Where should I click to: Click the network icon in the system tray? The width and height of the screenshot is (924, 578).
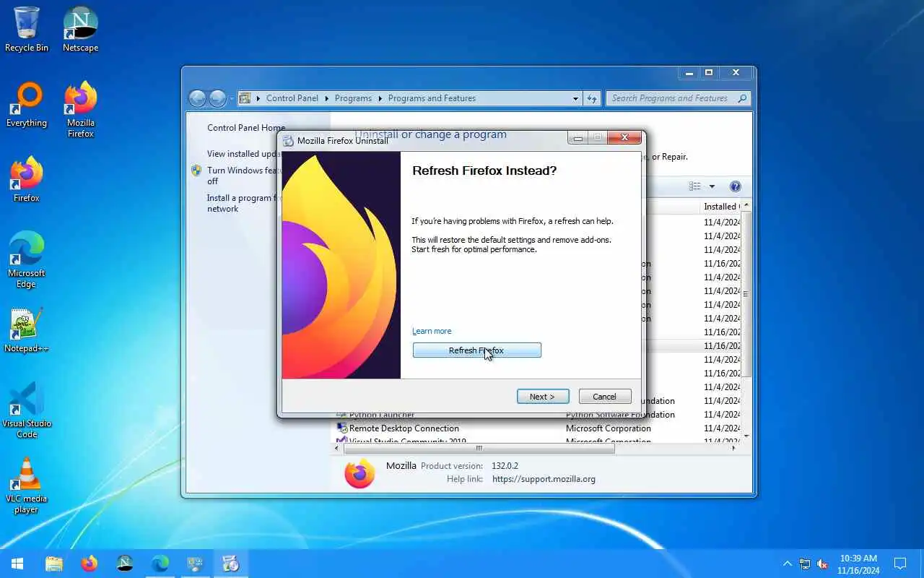click(x=804, y=564)
